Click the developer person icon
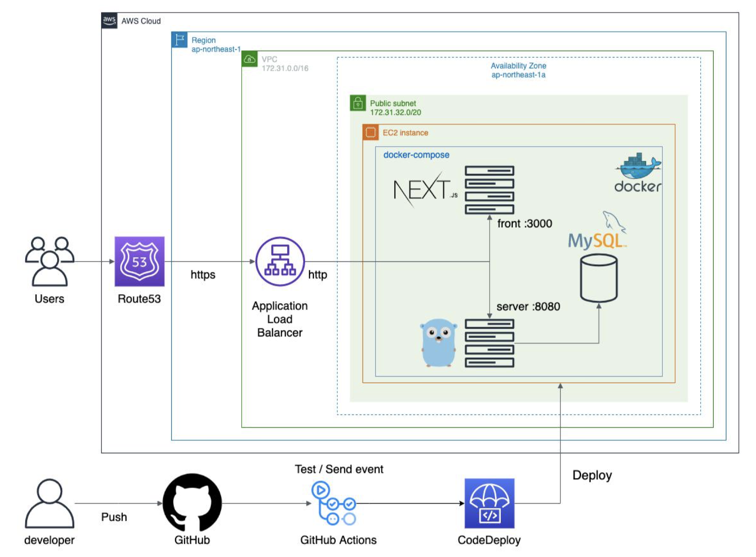 [49, 503]
